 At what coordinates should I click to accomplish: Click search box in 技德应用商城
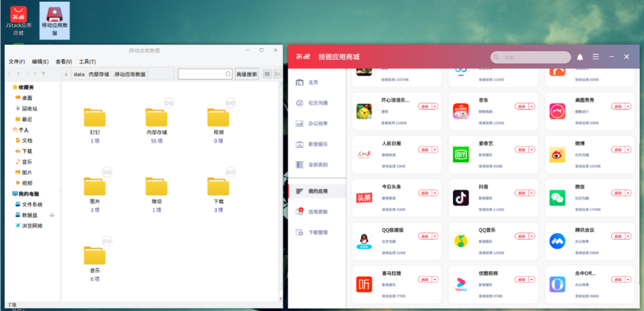coord(531,57)
